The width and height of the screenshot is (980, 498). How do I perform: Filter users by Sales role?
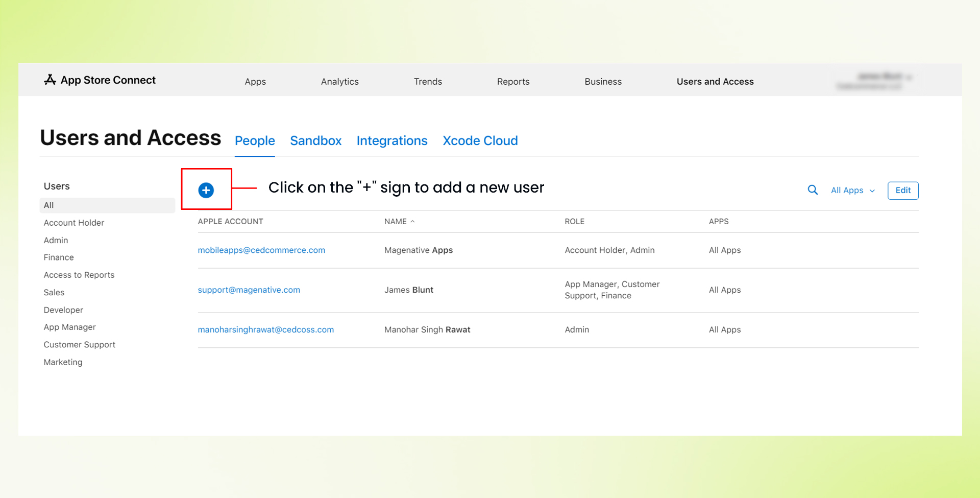click(54, 293)
